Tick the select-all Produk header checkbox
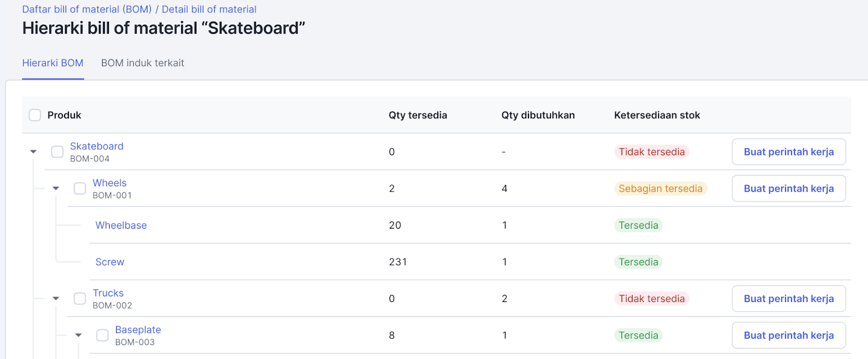This screenshot has height=359, width=868. click(35, 115)
